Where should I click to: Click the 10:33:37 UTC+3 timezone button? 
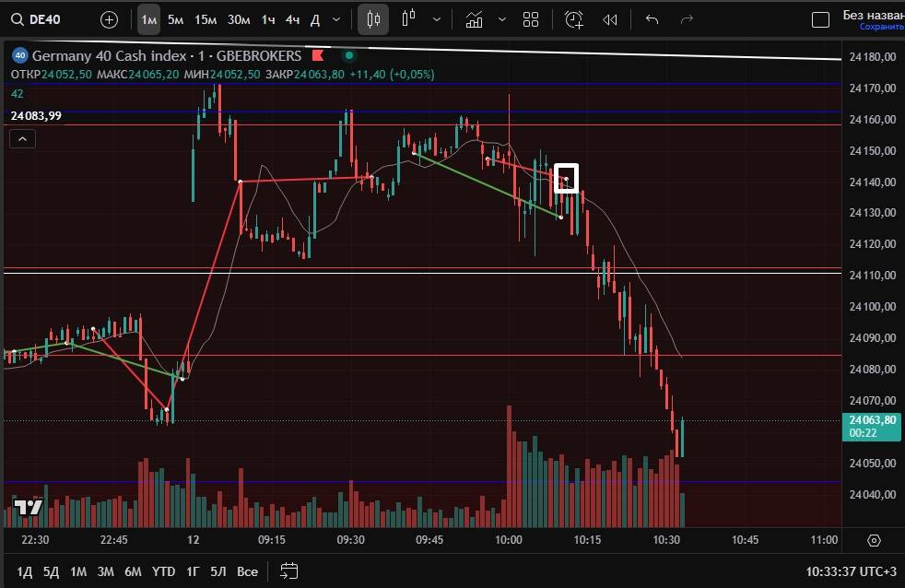point(850,571)
